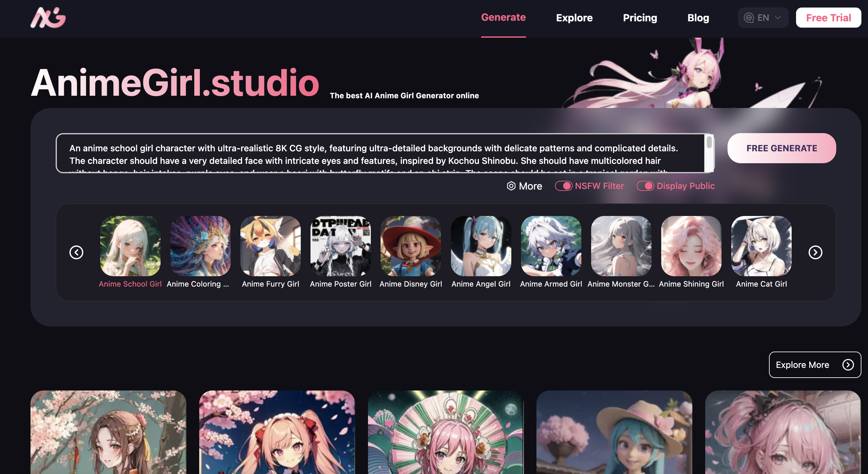
Task: Select the Anime Angel Girl style
Action: [x=481, y=246]
